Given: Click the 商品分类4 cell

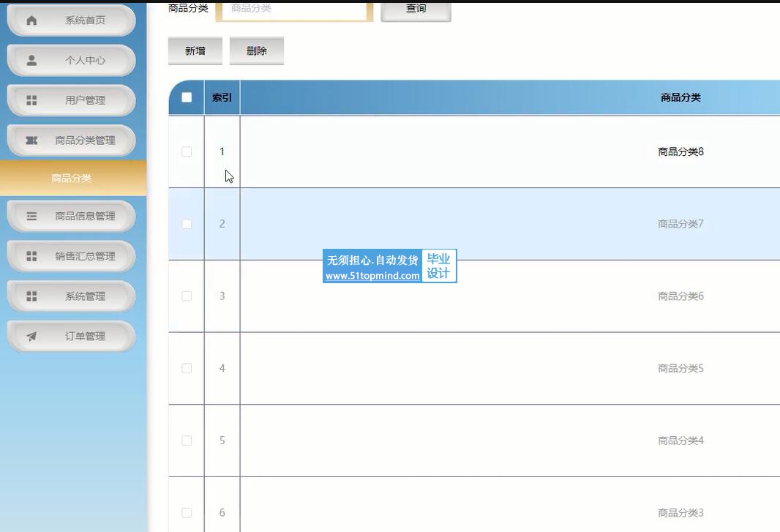Looking at the screenshot, I should tap(680, 441).
